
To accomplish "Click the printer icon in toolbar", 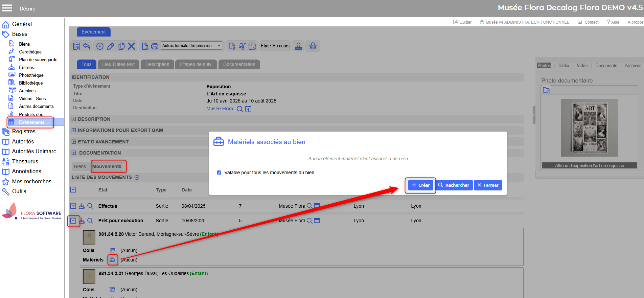I will click(155, 46).
